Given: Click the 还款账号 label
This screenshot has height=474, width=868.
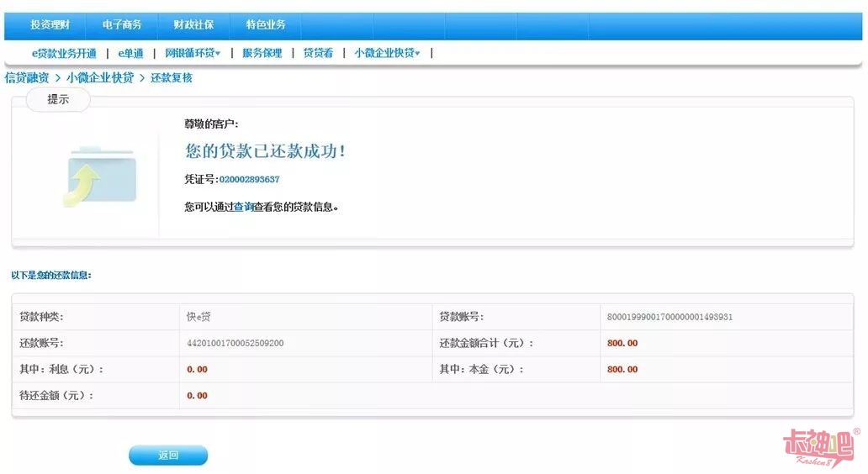Looking at the screenshot, I should pyautogui.click(x=41, y=343).
